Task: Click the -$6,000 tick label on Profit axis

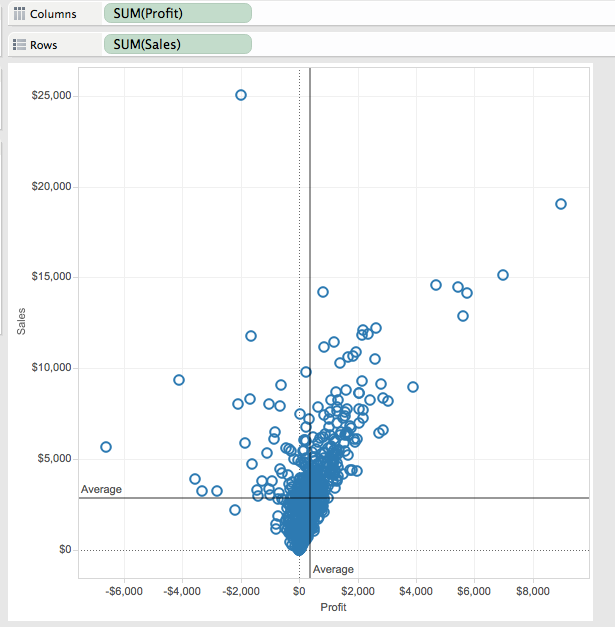Action: (x=125, y=591)
